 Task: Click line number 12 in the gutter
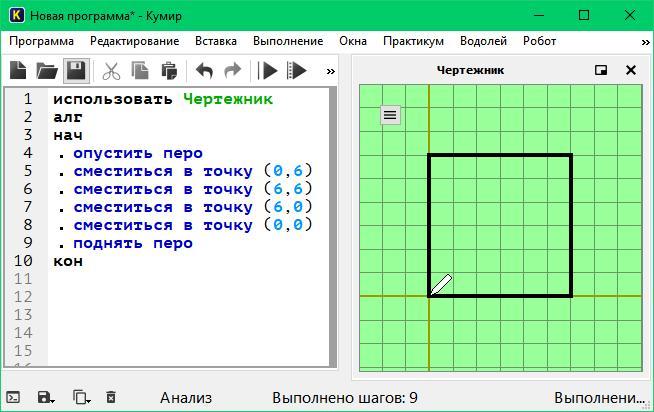pyautogui.click(x=23, y=297)
